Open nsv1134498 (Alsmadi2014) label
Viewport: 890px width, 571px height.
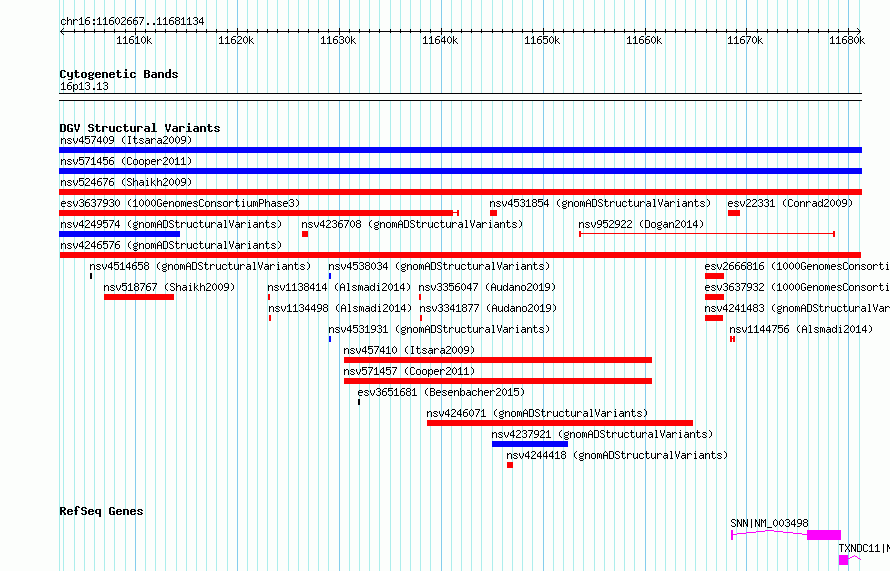pyautogui.click(x=339, y=308)
